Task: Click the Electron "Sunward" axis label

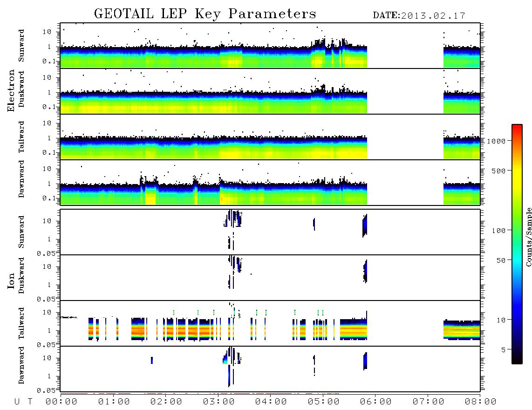Action: (x=21, y=46)
